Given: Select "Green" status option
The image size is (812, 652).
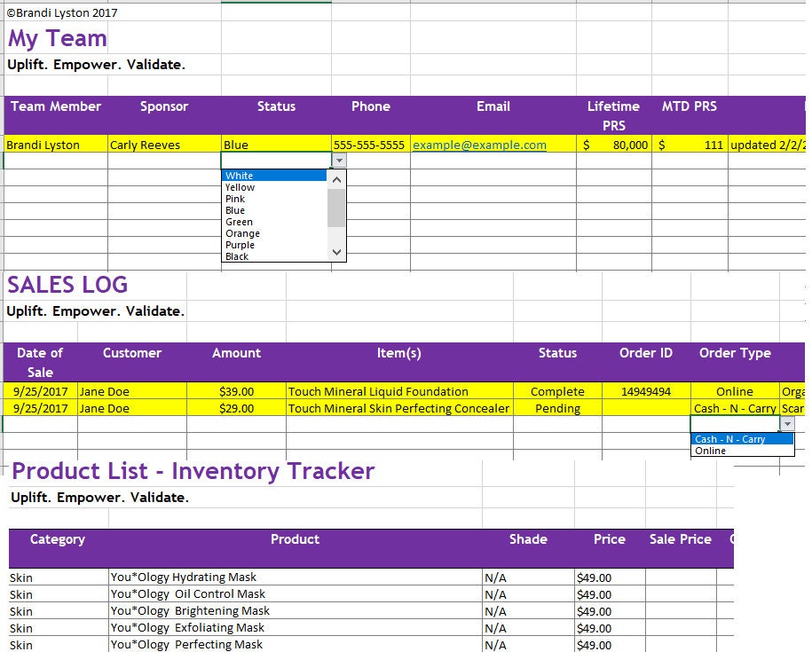Looking at the screenshot, I should 239,222.
